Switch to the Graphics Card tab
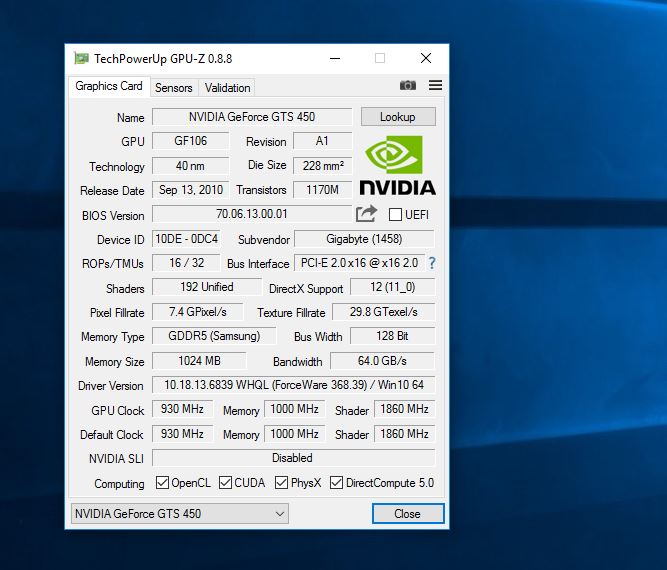This screenshot has width=667, height=570. (109, 86)
